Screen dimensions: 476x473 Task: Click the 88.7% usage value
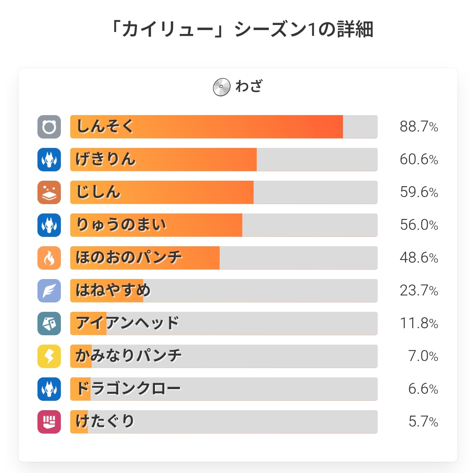point(419,127)
